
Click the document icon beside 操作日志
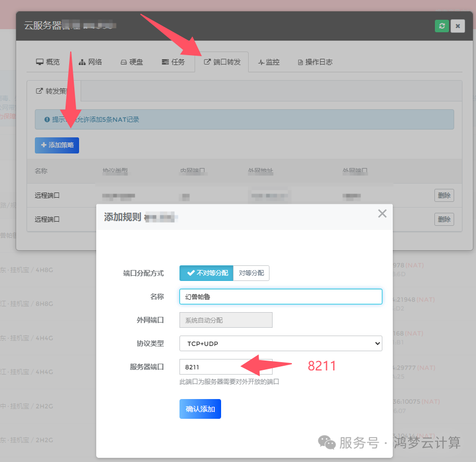coord(300,62)
